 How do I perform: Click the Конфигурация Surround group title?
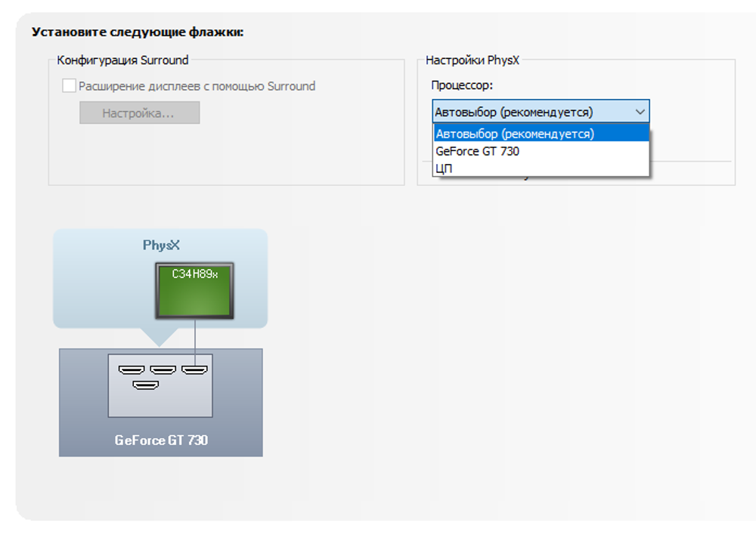[122, 60]
